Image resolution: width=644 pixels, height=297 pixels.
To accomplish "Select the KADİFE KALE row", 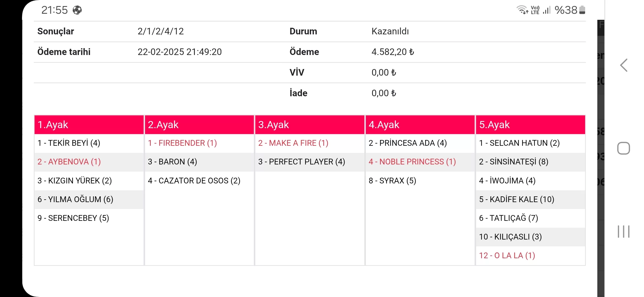I will 517,199.
